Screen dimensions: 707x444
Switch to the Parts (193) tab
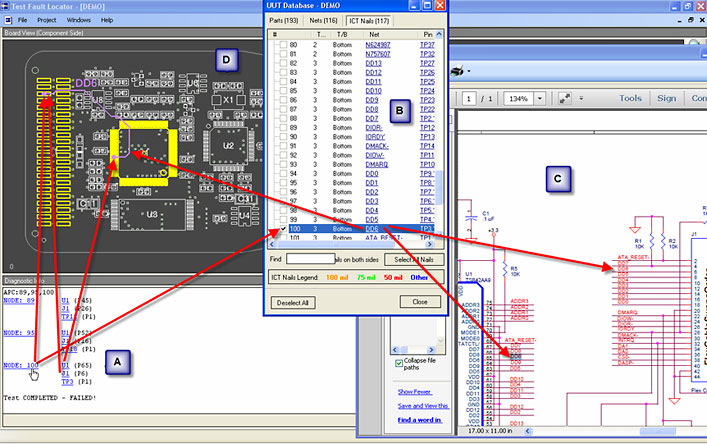284,21
